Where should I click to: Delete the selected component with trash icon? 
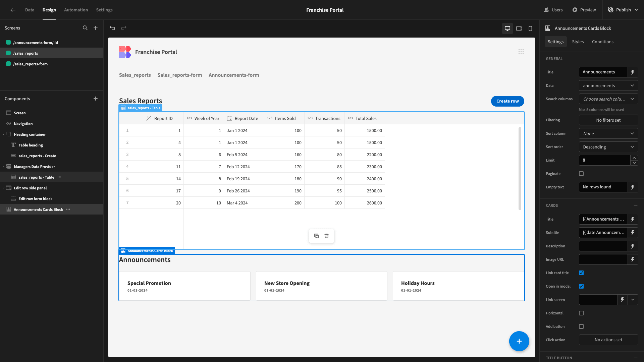point(327,236)
